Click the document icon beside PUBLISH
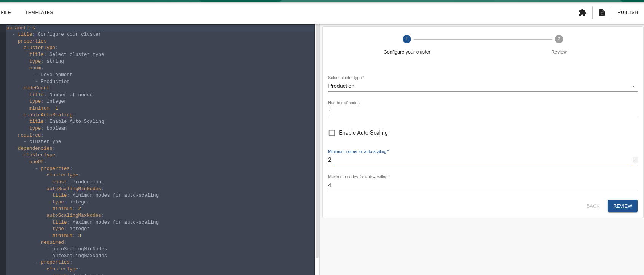 click(x=602, y=13)
